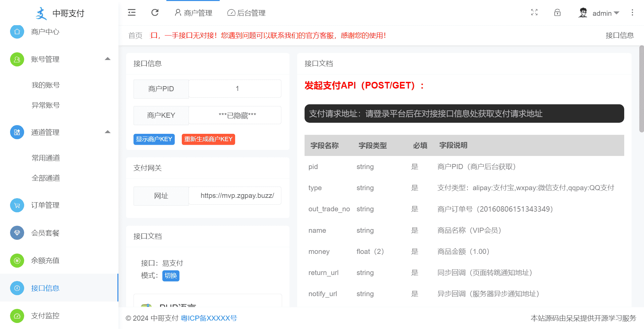Click the 商户中心 home icon
The width and height of the screenshot is (644, 329).
[x=17, y=32]
